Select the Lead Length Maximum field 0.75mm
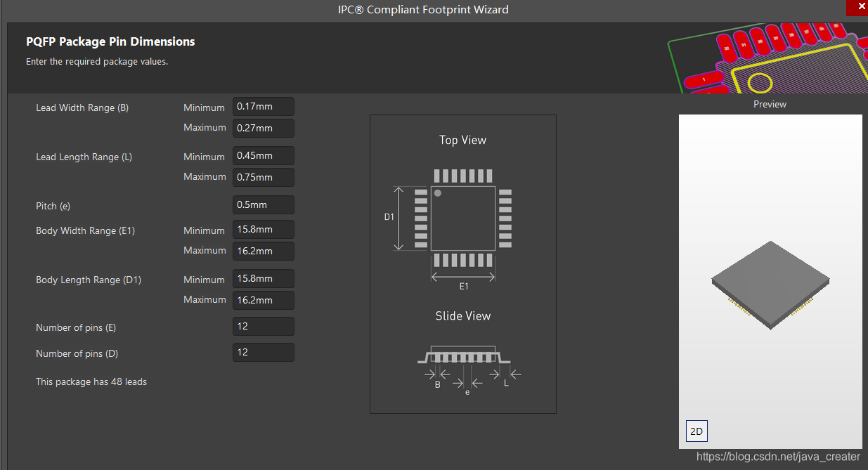The image size is (868, 470). (x=264, y=177)
